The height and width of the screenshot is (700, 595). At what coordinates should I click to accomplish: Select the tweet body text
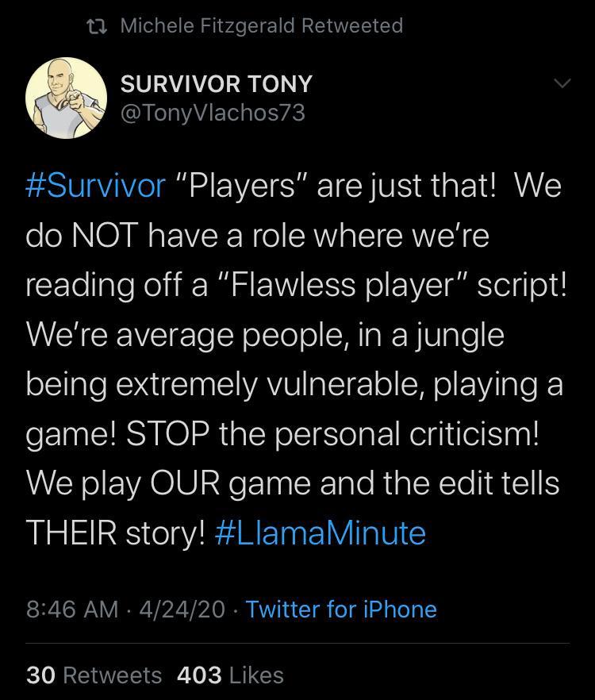tap(297, 357)
